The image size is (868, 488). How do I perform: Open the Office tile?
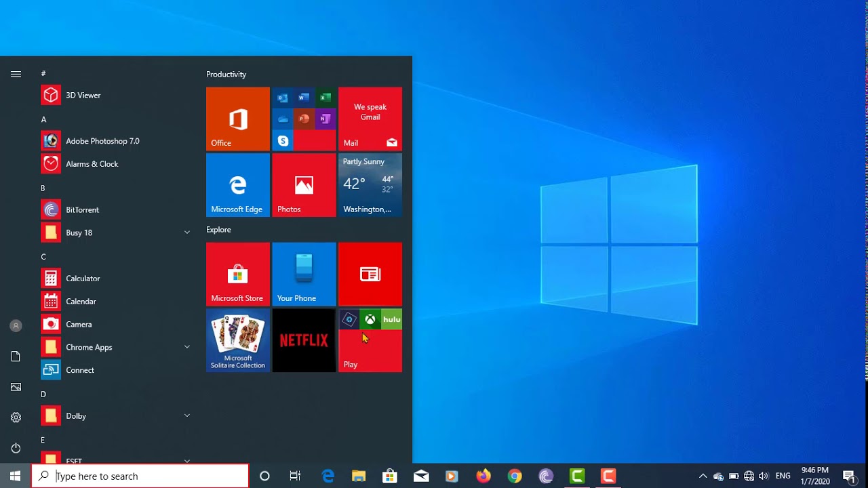click(238, 119)
